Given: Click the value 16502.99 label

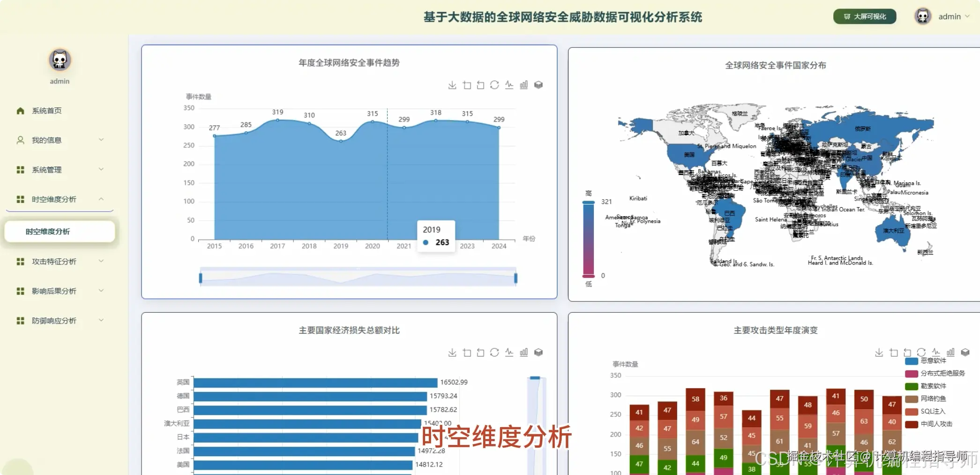Looking at the screenshot, I should tap(454, 382).
